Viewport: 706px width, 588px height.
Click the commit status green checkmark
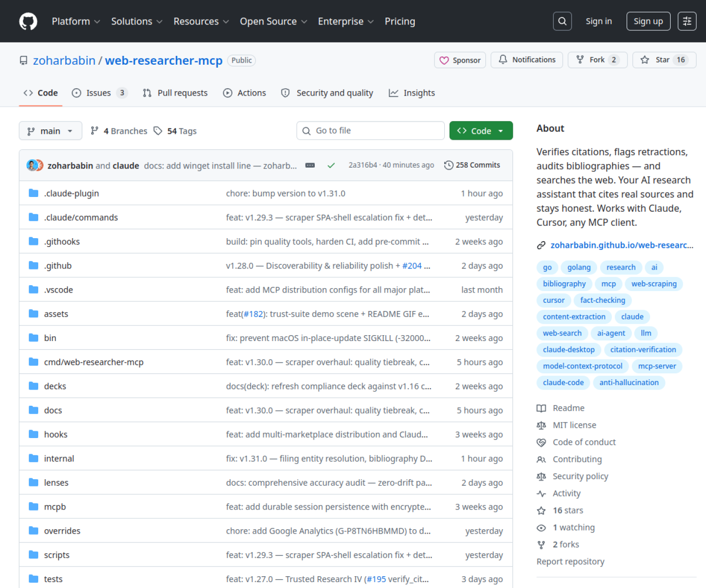(x=331, y=166)
